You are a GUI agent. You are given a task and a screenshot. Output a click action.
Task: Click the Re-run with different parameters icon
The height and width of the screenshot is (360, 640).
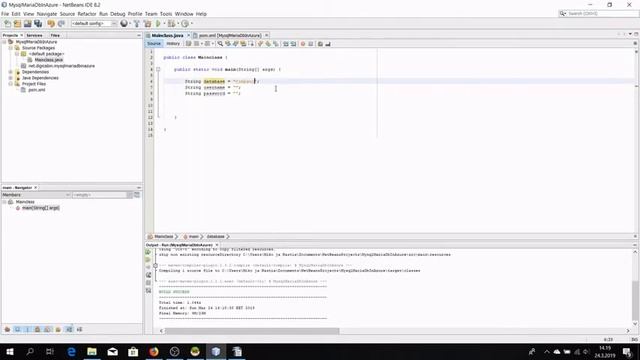pyautogui.click(x=148, y=260)
